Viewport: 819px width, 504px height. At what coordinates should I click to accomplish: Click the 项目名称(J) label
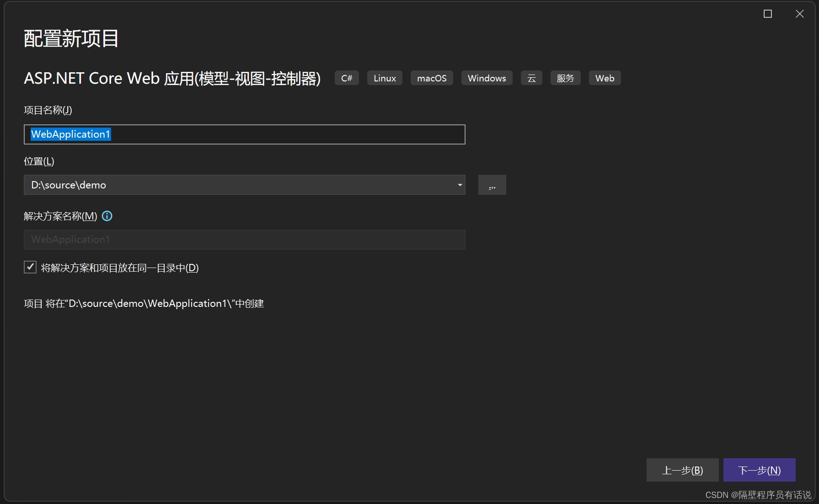pyautogui.click(x=48, y=110)
